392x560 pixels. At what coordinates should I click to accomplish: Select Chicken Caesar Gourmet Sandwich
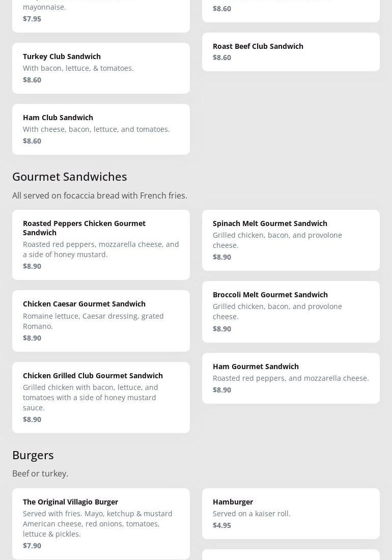pyautogui.click(x=101, y=320)
